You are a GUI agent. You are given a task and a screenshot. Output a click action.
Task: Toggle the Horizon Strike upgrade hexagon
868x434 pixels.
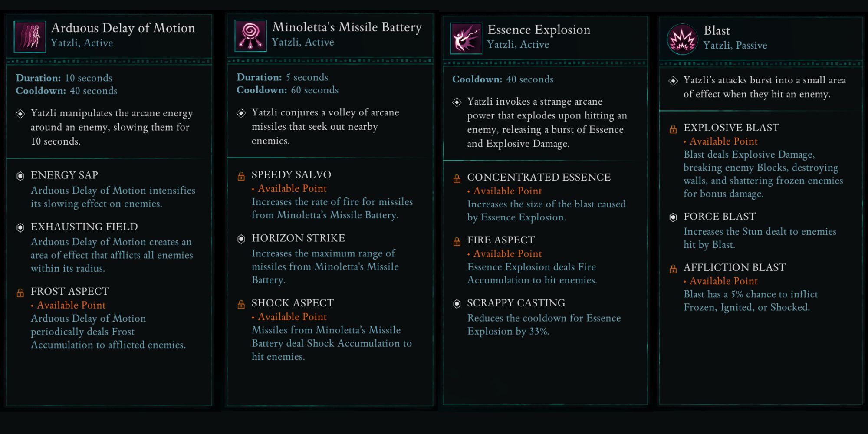pos(241,239)
